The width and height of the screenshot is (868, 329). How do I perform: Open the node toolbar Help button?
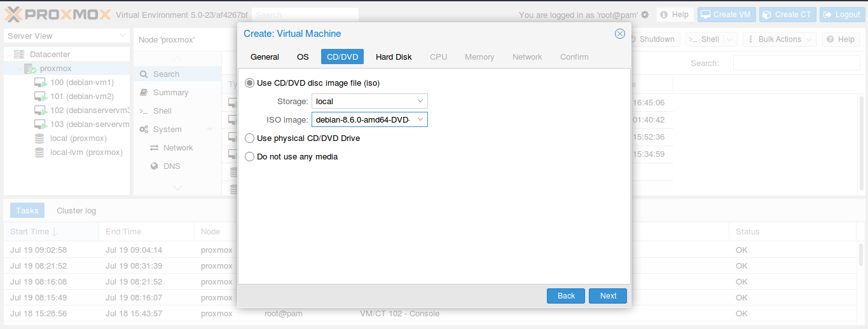pos(841,39)
